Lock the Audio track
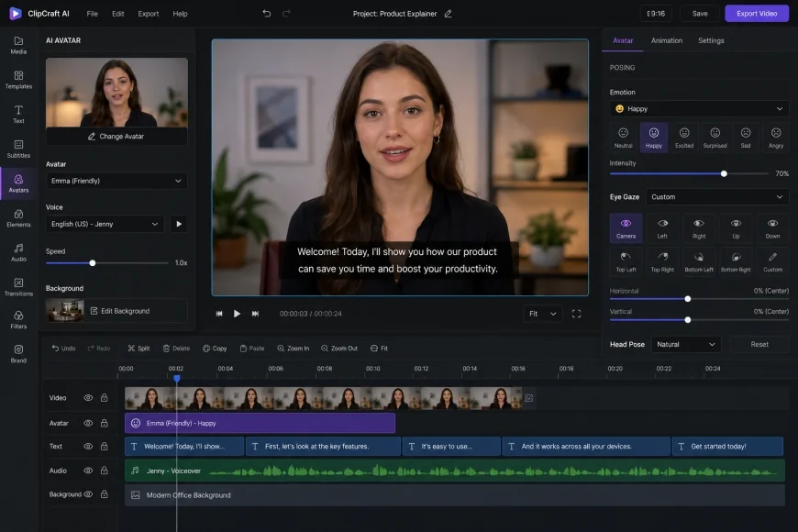798x532 pixels. 104,471
